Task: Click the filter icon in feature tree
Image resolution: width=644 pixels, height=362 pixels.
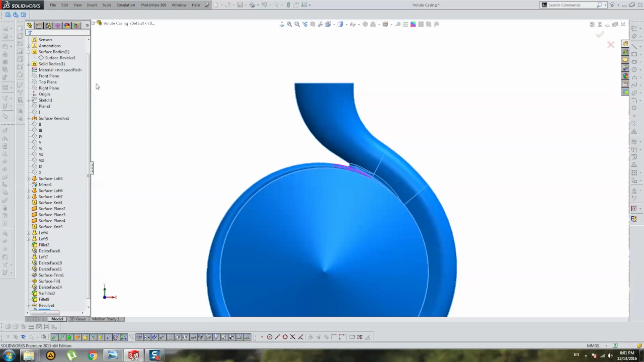Action: click(29, 33)
